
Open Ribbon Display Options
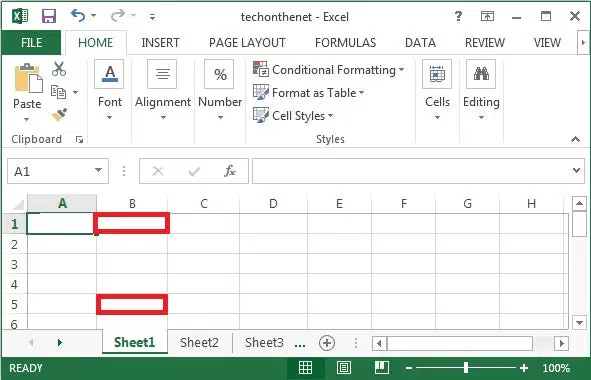click(487, 16)
